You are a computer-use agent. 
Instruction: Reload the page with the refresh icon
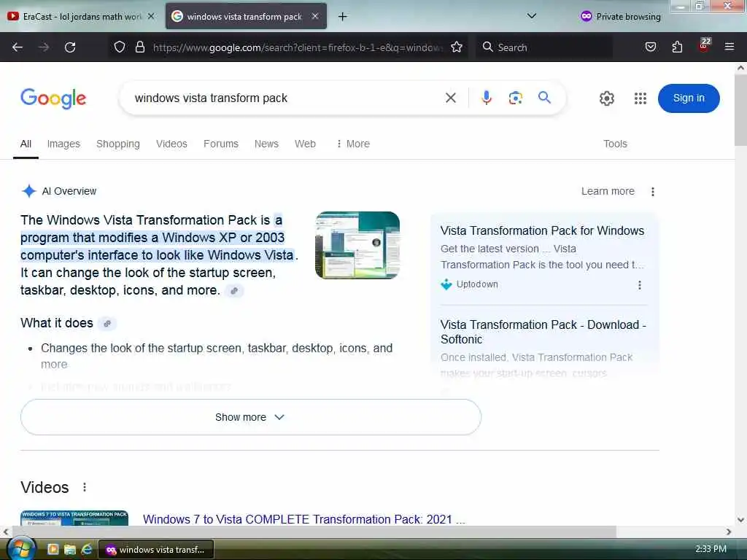[70, 47]
